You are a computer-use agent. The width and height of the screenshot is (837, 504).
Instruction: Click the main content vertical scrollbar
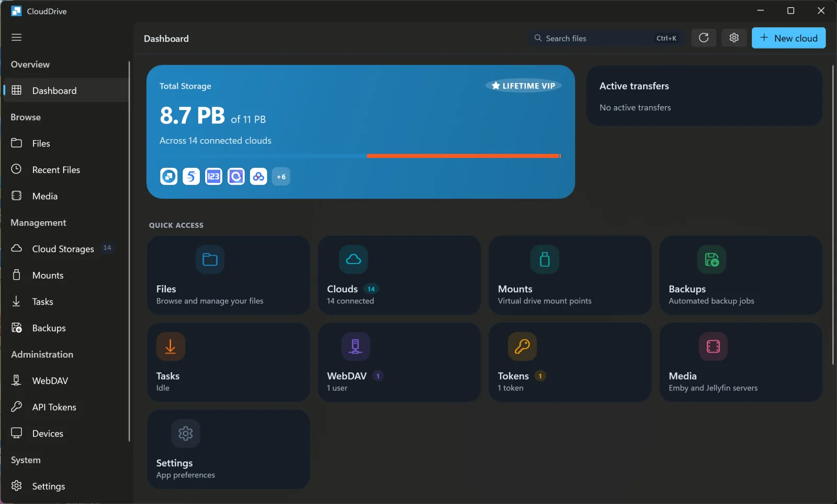coord(833,214)
